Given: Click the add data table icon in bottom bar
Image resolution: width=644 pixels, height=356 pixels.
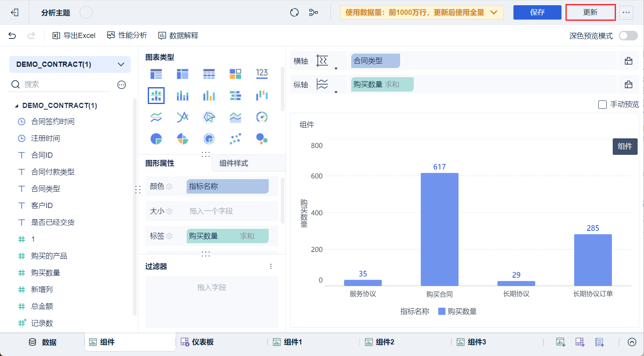Looking at the screenshot, I should tap(600, 342).
